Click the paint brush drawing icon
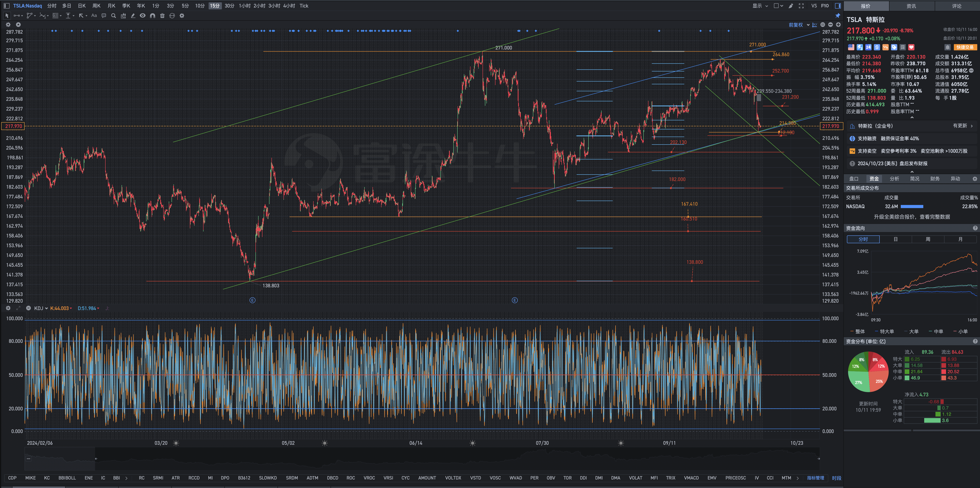Screen dimensions: 980x488 pos(791,6)
